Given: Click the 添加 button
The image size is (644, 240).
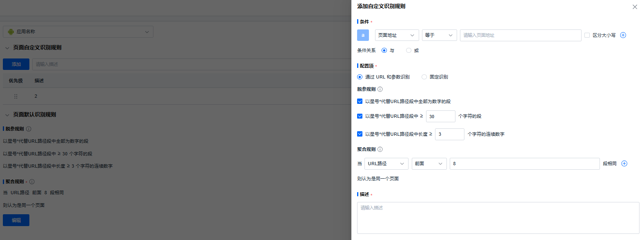Looking at the screenshot, I should [x=16, y=64].
